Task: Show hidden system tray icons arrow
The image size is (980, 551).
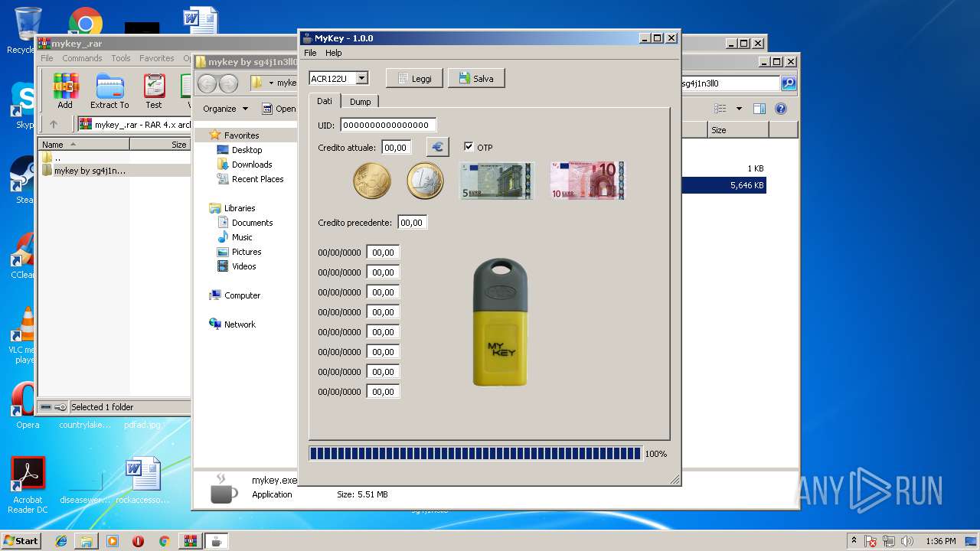Action: (x=854, y=540)
